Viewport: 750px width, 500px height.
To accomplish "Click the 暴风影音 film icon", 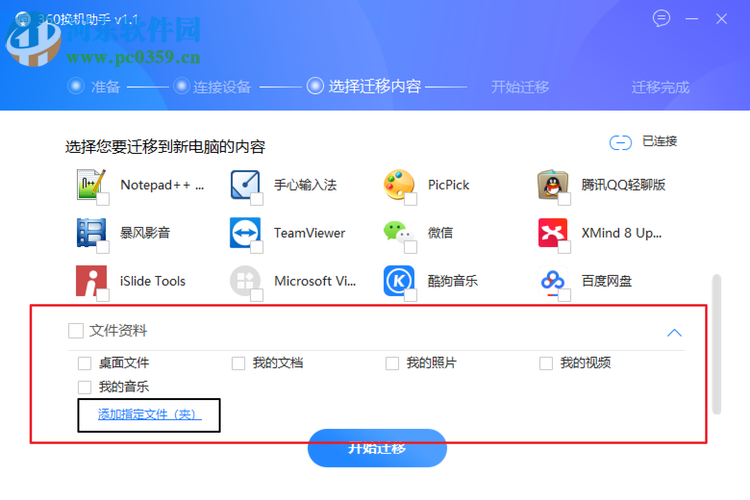I will [91, 233].
